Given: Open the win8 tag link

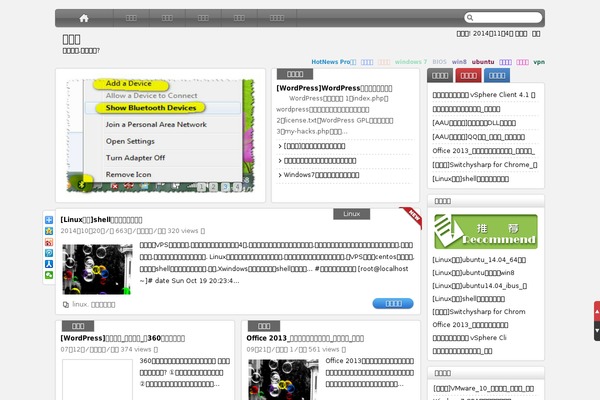Looking at the screenshot, I should click(x=459, y=62).
